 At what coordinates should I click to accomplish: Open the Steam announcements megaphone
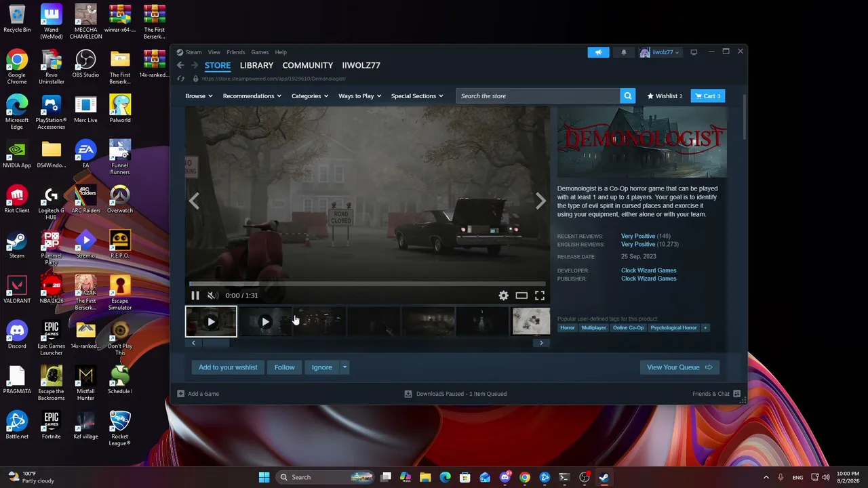click(x=598, y=52)
